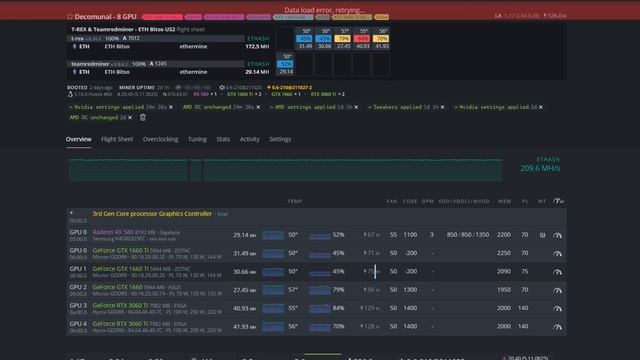The width and height of the screenshot is (640, 360).
Task: Click blue 45% GPU tile showing 31.49
Action: coord(304,39)
